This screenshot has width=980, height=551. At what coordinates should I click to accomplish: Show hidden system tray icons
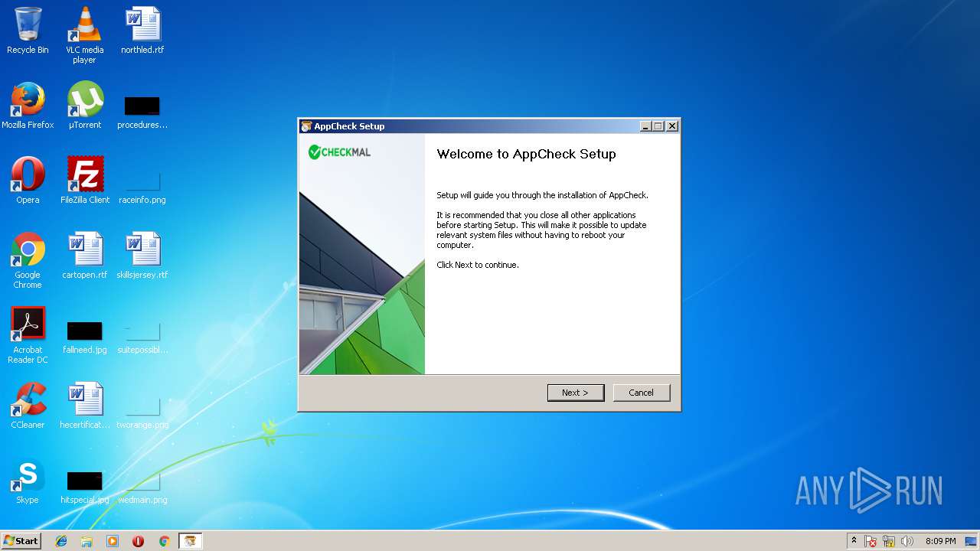pyautogui.click(x=854, y=541)
